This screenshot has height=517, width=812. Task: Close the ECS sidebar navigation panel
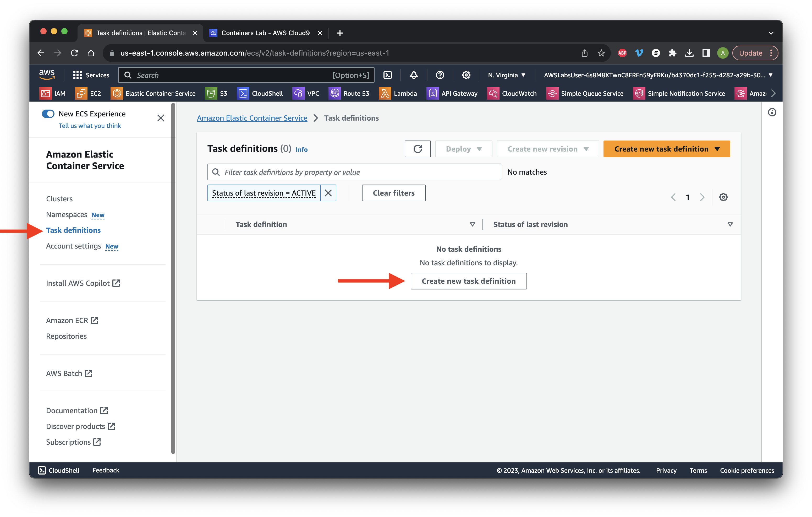pyautogui.click(x=161, y=118)
